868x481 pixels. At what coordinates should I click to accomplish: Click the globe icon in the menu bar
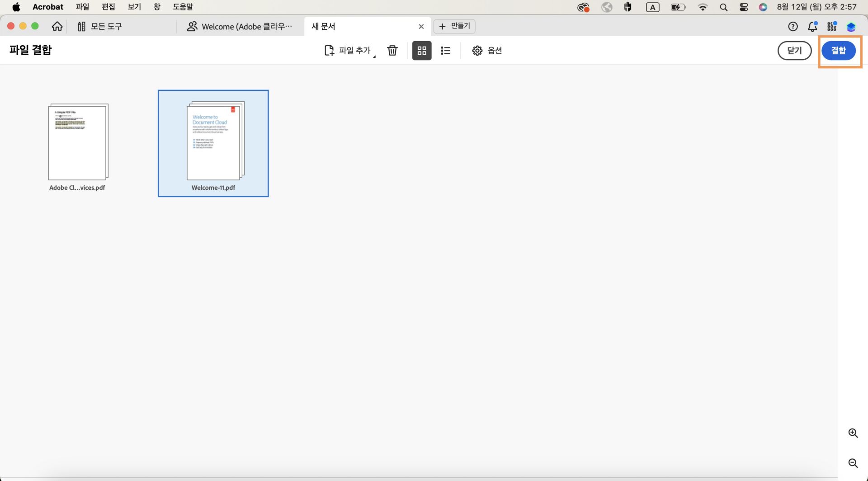click(607, 7)
